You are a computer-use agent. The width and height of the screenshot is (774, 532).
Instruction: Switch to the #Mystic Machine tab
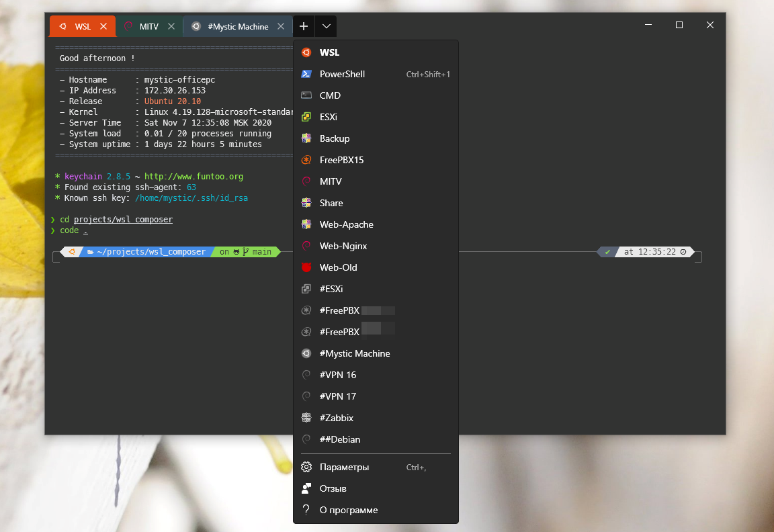click(x=238, y=27)
